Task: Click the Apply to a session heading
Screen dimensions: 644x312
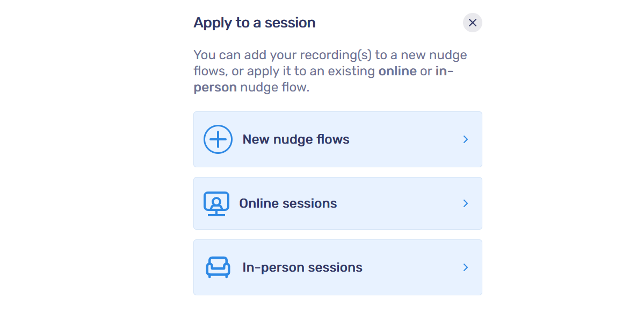Action: pos(254,23)
